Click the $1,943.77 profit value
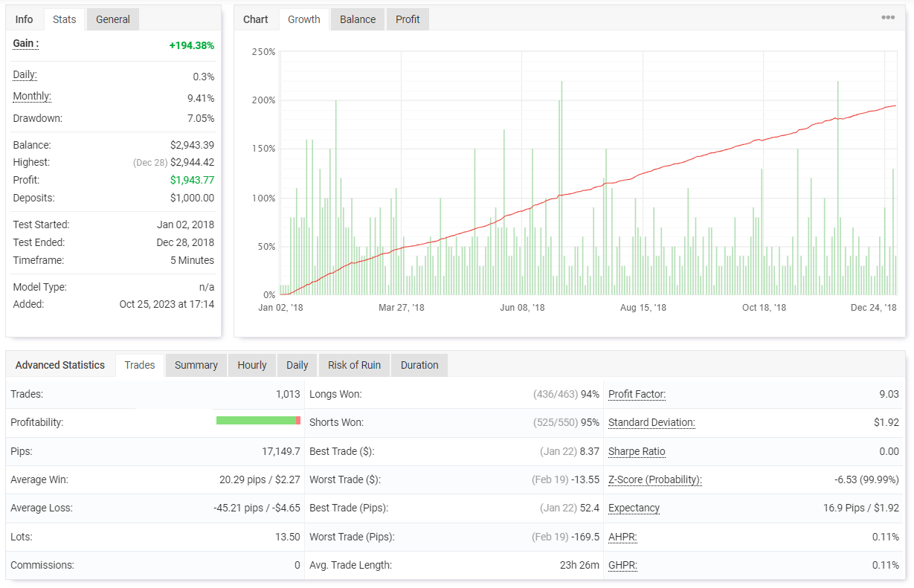This screenshot has width=914, height=588. (192, 180)
